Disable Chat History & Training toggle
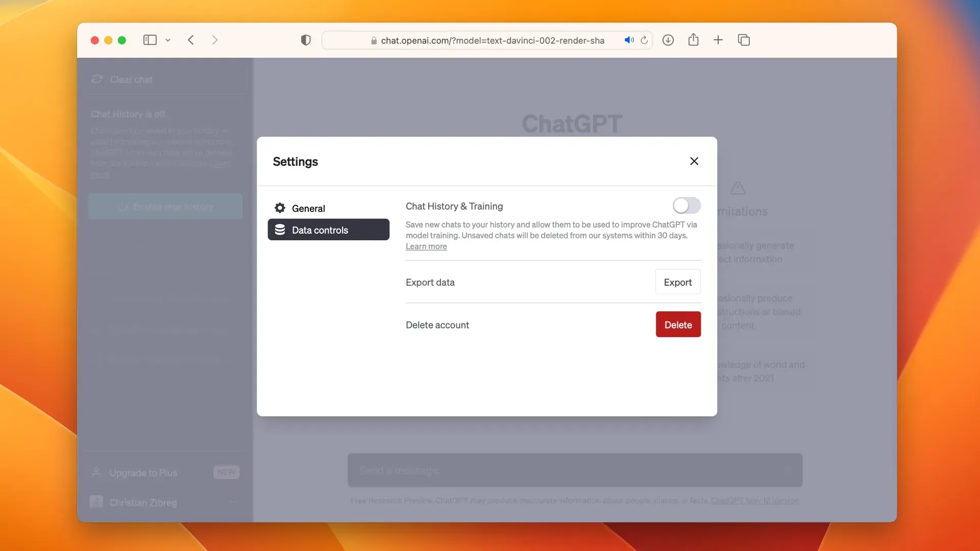Image resolution: width=980 pixels, height=551 pixels. [x=686, y=205]
